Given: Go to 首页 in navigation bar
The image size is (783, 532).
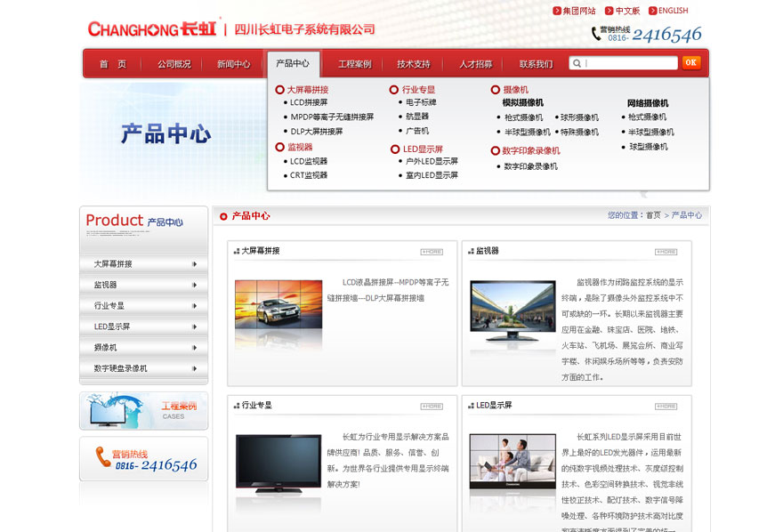Looking at the screenshot, I should tap(113, 64).
